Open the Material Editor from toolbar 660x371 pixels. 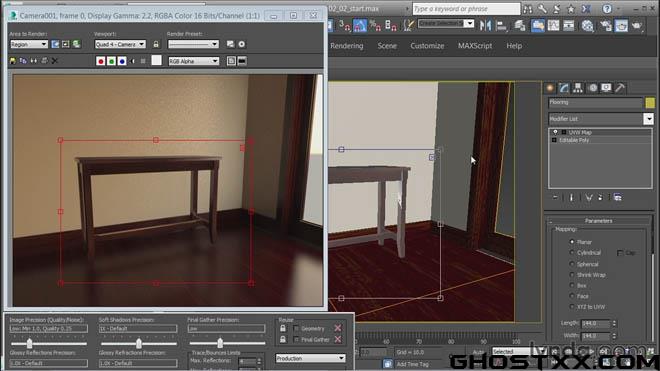click(x=588, y=26)
